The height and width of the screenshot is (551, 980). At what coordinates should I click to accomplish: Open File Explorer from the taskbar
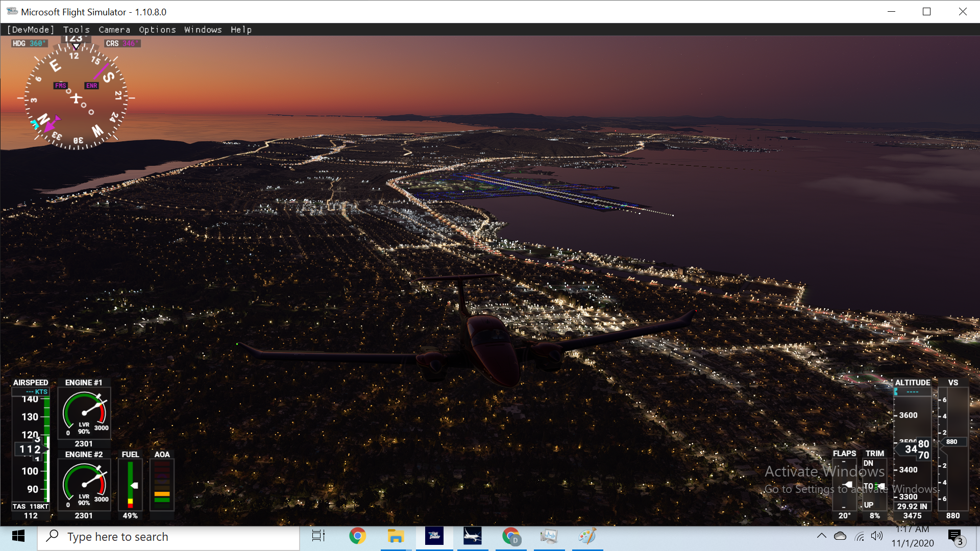[396, 537]
